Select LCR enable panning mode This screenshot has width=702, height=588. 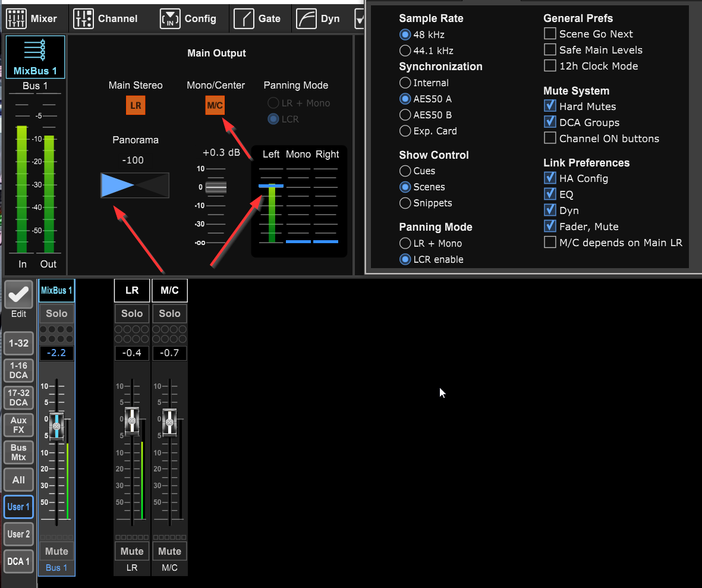point(431,260)
